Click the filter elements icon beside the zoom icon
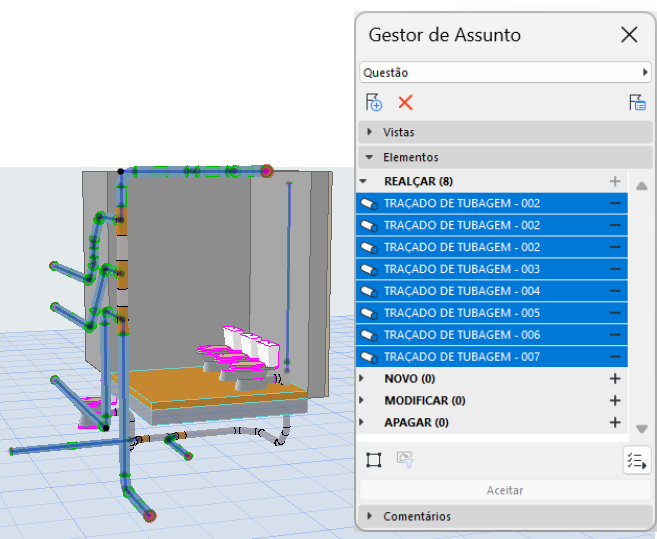The height and width of the screenshot is (539, 657). (x=405, y=460)
